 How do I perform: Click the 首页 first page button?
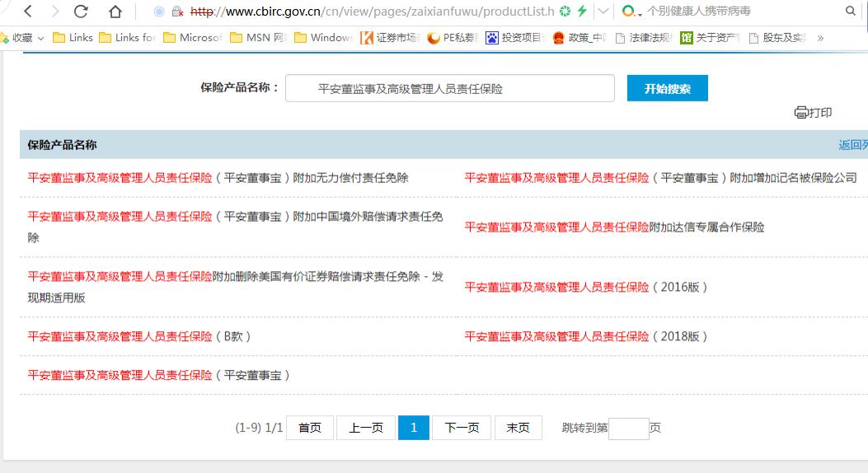click(310, 428)
